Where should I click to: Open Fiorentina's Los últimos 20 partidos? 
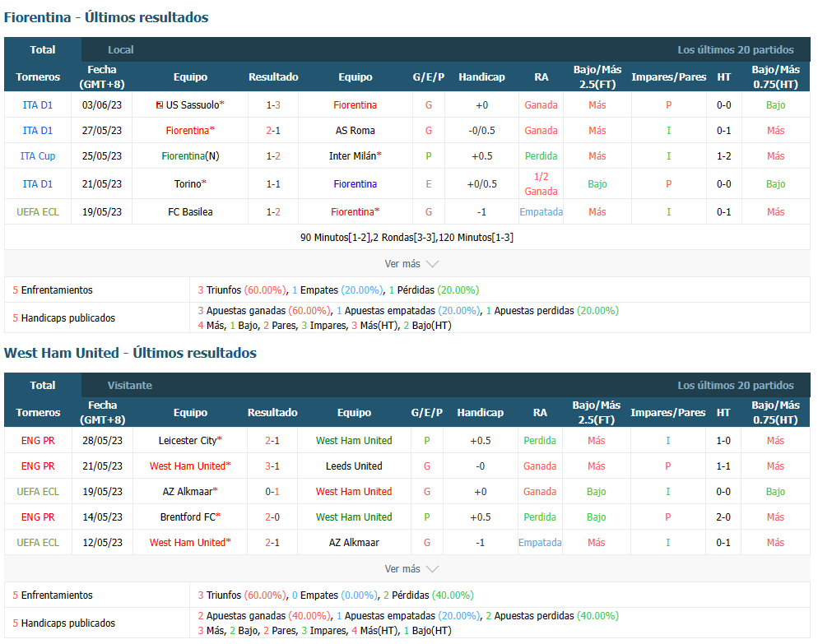click(x=736, y=50)
